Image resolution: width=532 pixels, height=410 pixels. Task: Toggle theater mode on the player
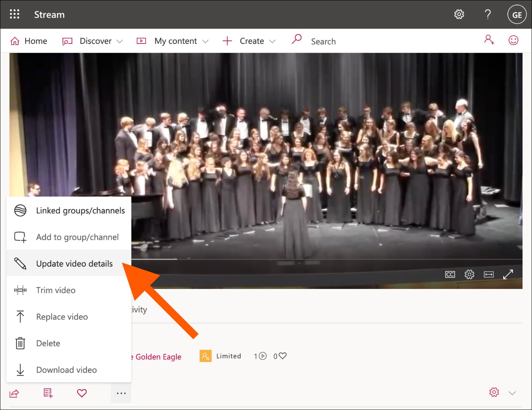[488, 274]
